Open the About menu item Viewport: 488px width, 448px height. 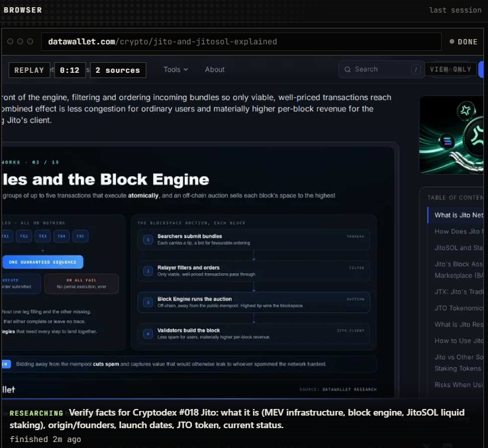pos(215,69)
